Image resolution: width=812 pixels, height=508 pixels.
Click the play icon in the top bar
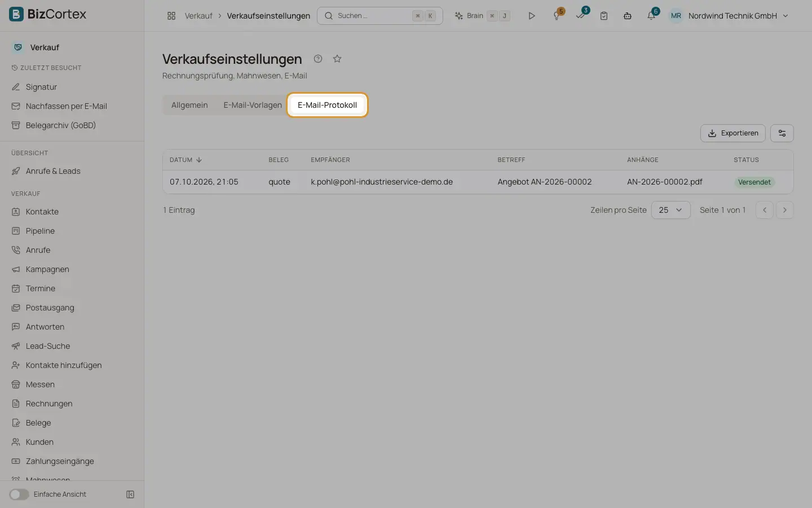point(531,16)
